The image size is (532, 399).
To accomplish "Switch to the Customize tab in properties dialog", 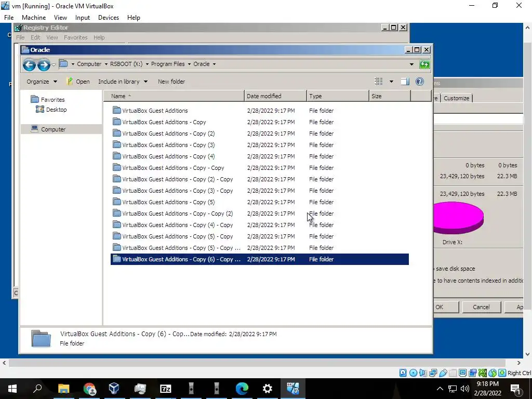I will pyautogui.click(x=456, y=98).
